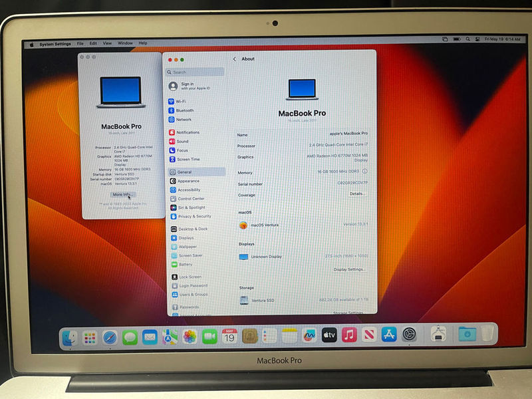Select Battery in settings sidebar
532x399 pixels.
pyautogui.click(x=182, y=264)
